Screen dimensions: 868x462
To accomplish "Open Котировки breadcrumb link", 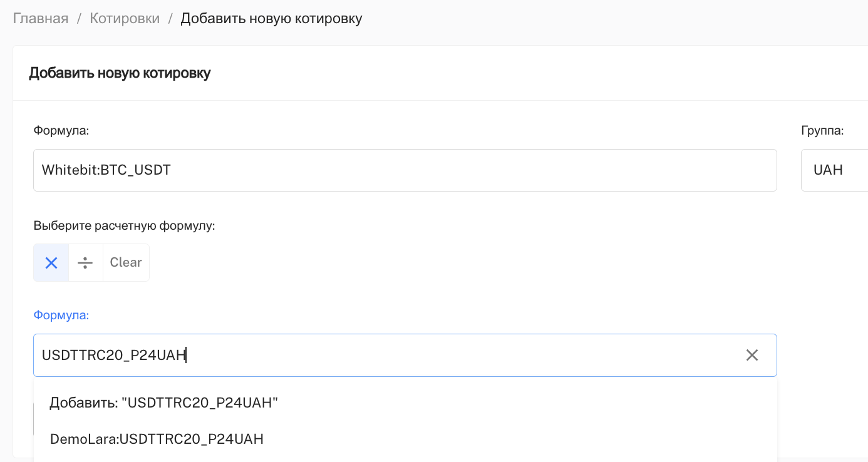I will click(125, 18).
